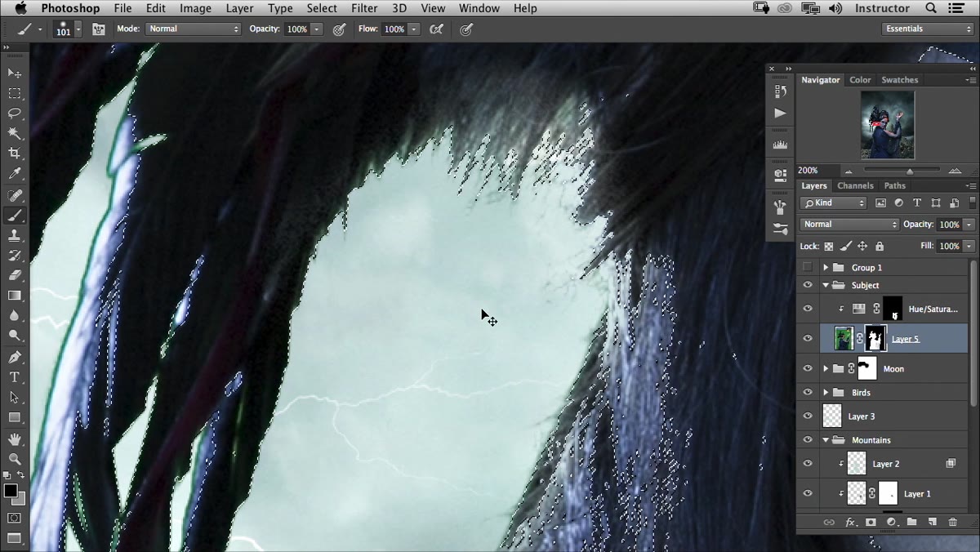Image resolution: width=980 pixels, height=552 pixels.
Task: Select the Blur tool
Action: [15, 315]
